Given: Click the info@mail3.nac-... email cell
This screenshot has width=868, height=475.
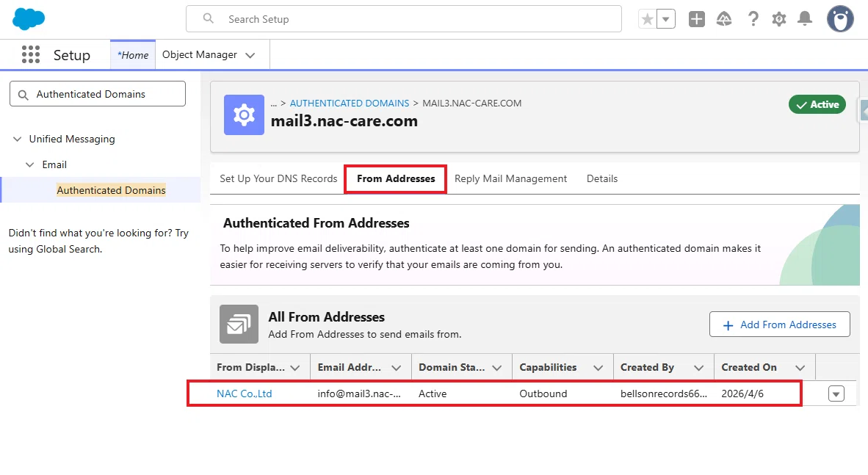Looking at the screenshot, I should [359, 394].
